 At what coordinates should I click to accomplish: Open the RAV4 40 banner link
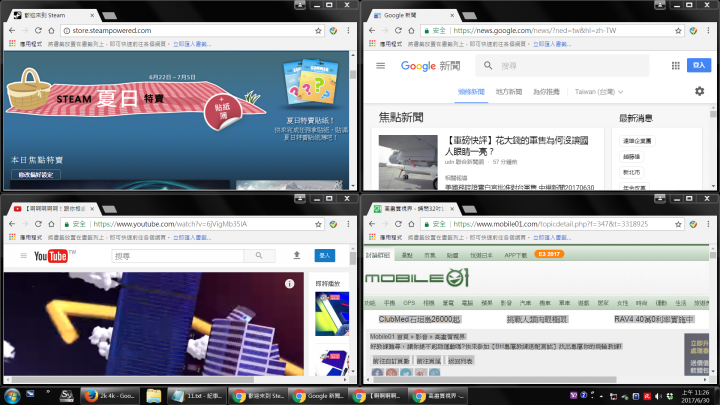pyautogui.click(x=654, y=319)
